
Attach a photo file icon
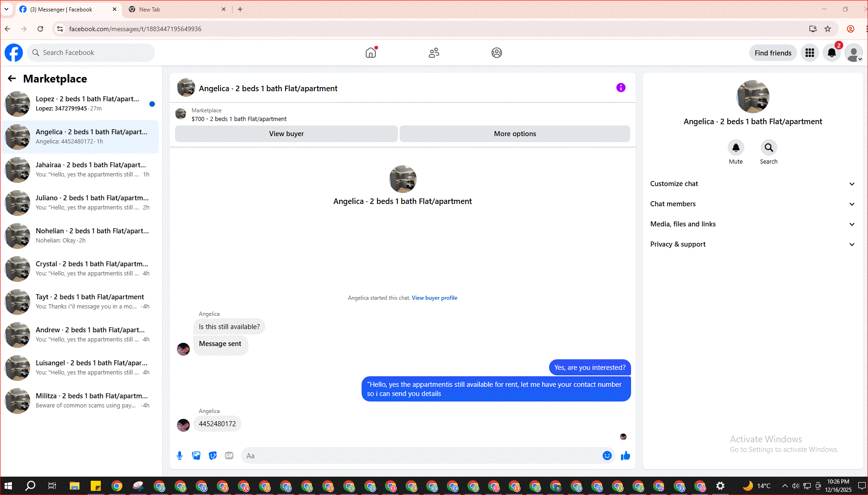(196, 456)
